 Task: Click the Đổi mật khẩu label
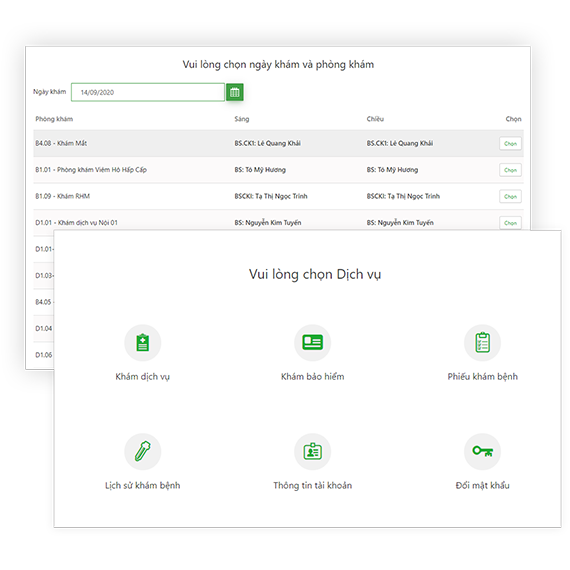click(482, 485)
